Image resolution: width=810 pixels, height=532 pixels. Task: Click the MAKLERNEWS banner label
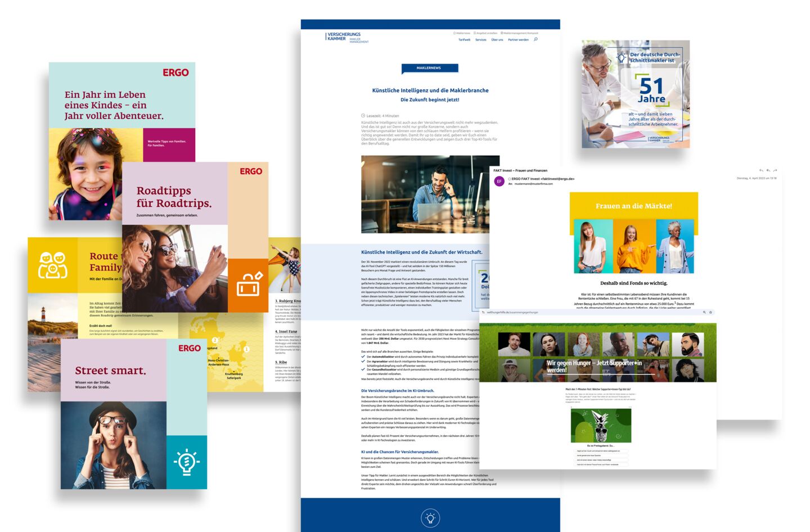(x=429, y=68)
